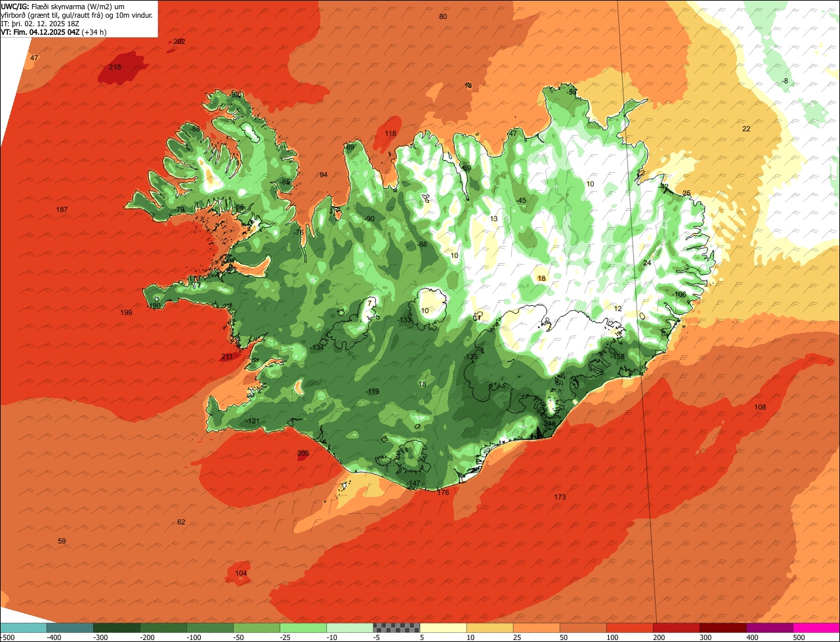Click the 104 value in the small red patch
The height and width of the screenshot is (642, 840).
[241, 573]
